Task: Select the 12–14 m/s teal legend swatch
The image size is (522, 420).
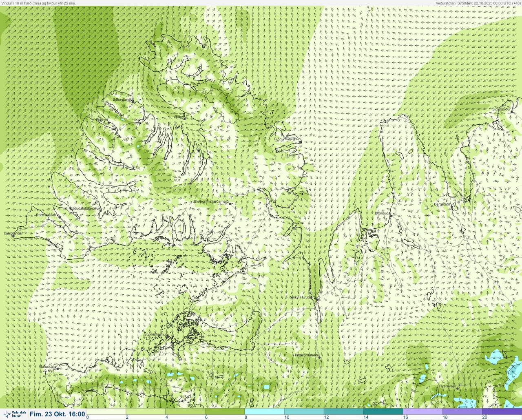Action: (343, 411)
